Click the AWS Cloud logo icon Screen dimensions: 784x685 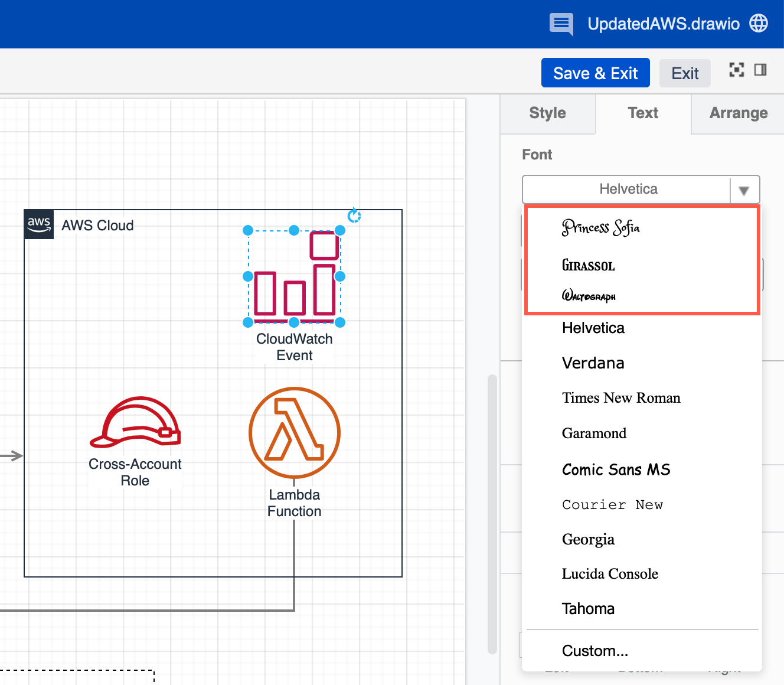click(38, 225)
